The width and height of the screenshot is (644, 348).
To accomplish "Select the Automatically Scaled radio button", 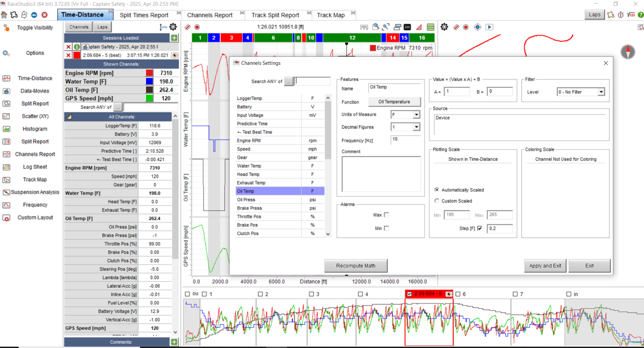I will (437, 190).
